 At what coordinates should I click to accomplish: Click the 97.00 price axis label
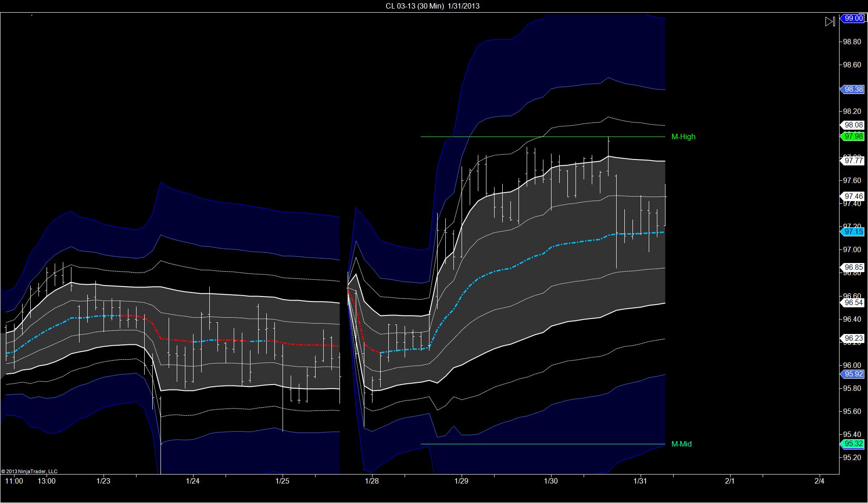tap(852, 250)
